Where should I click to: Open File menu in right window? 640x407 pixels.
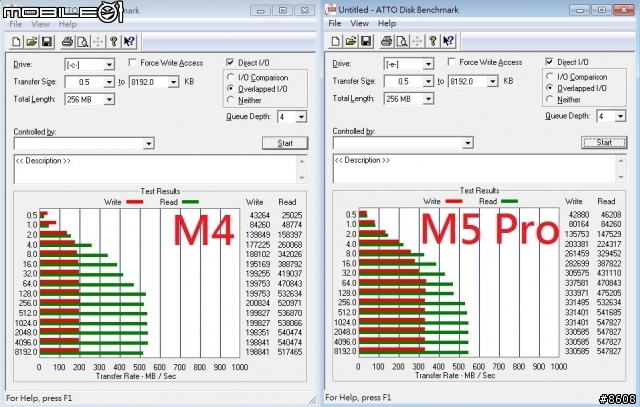[335, 23]
